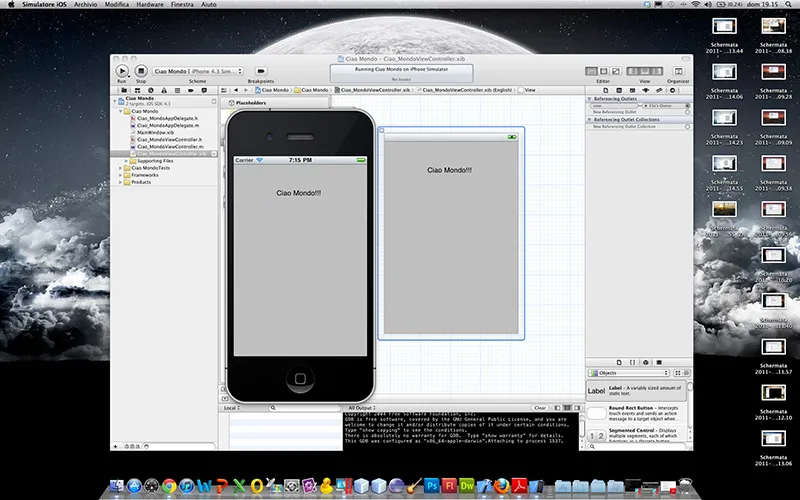The image size is (800, 500).
Task: Click the File's Owner view outlet circle
Action: point(687,105)
